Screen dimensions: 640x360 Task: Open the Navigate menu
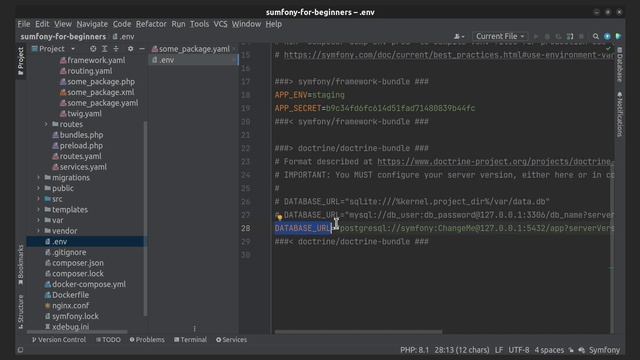[92, 24]
